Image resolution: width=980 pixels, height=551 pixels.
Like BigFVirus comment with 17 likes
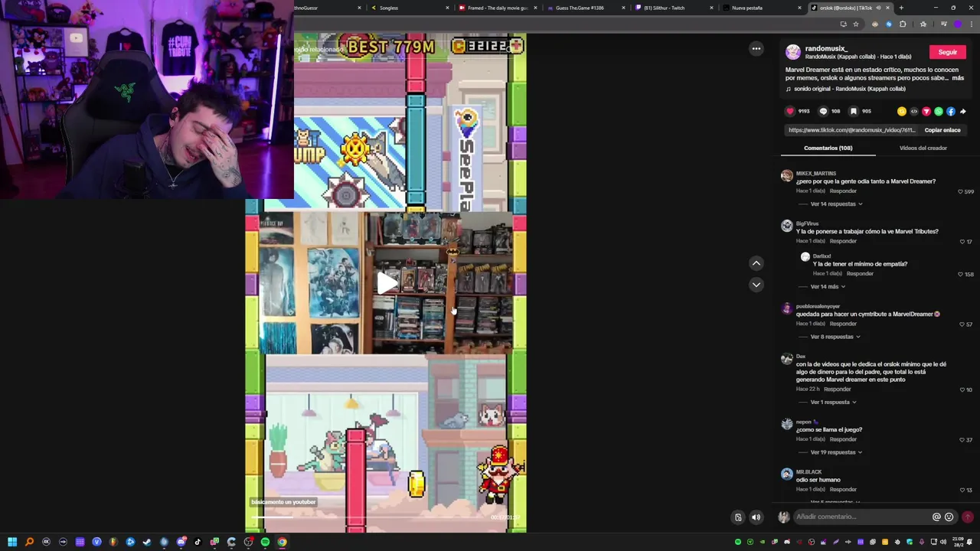[x=962, y=242]
